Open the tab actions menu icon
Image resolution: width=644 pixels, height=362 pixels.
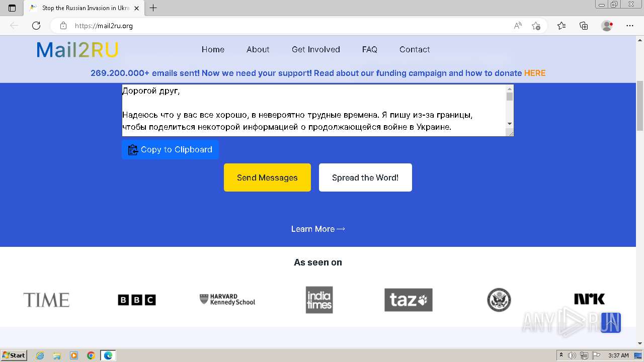(12, 8)
